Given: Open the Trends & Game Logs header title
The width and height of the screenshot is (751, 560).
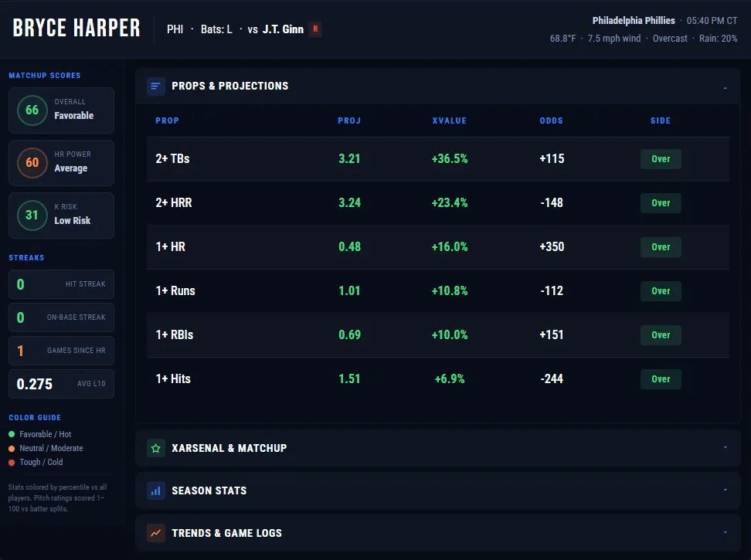Looking at the screenshot, I should pos(226,533).
